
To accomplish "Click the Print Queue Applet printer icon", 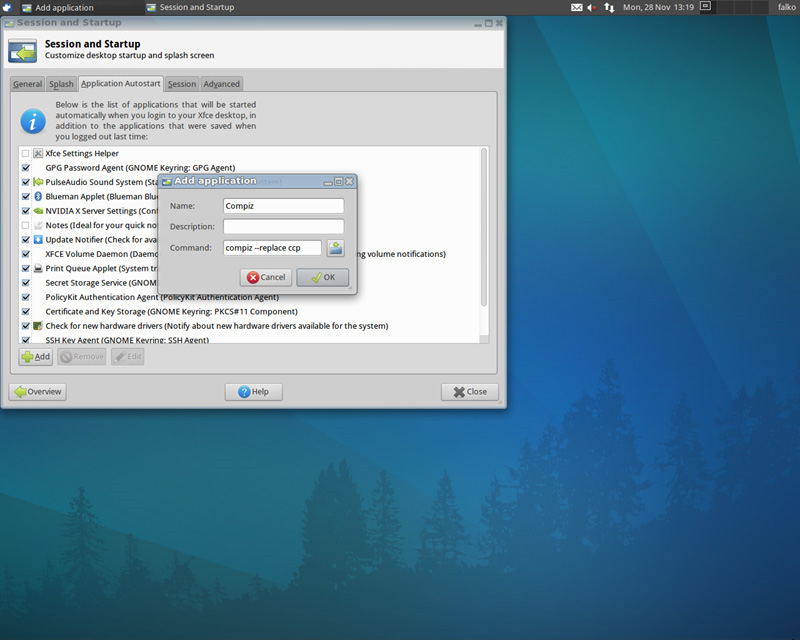I will [x=38, y=269].
